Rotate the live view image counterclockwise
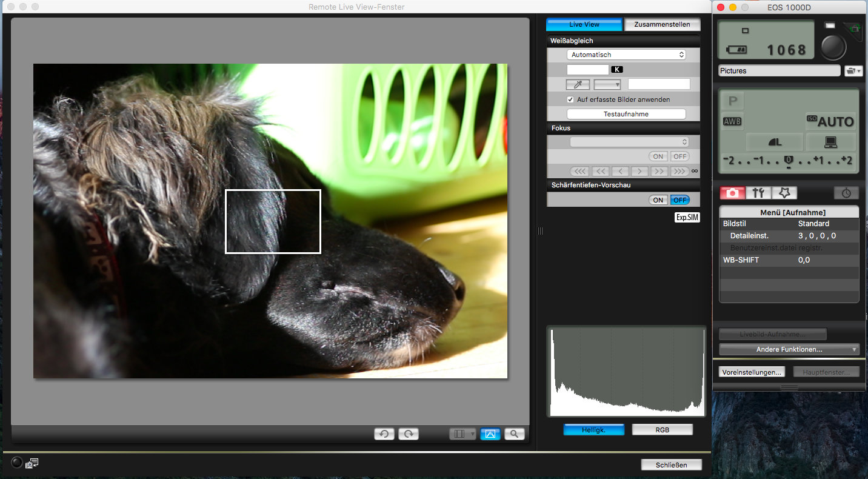The width and height of the screenshot is (868, 479). click(x=384, y=434)
